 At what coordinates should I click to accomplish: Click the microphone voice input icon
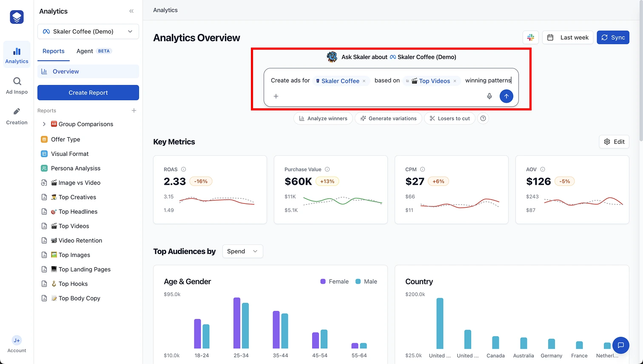pyautogui.click(x=489, y=96)
